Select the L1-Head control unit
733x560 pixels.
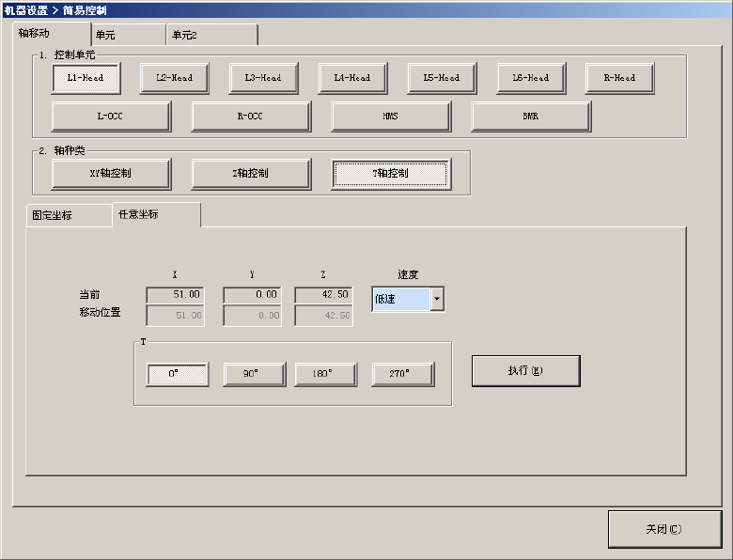[86, 78]
